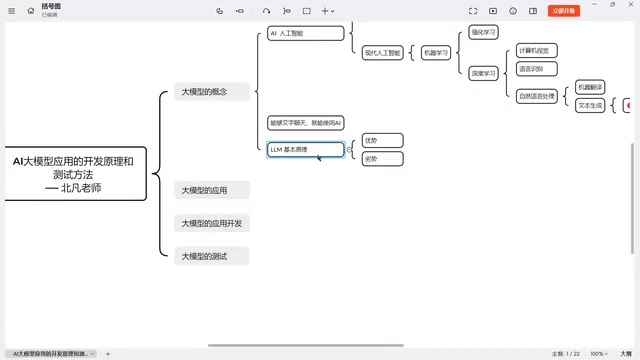This screenshot has height=360, width=640.
Task: Click the horizontal canvas scrollbar
Action: pos(306,345)
